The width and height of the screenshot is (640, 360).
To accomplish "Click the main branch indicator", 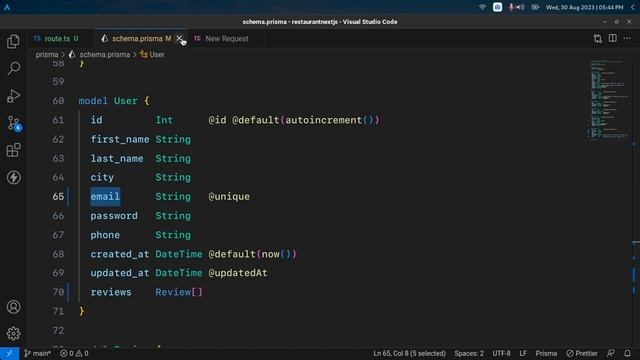I will 38,353.
